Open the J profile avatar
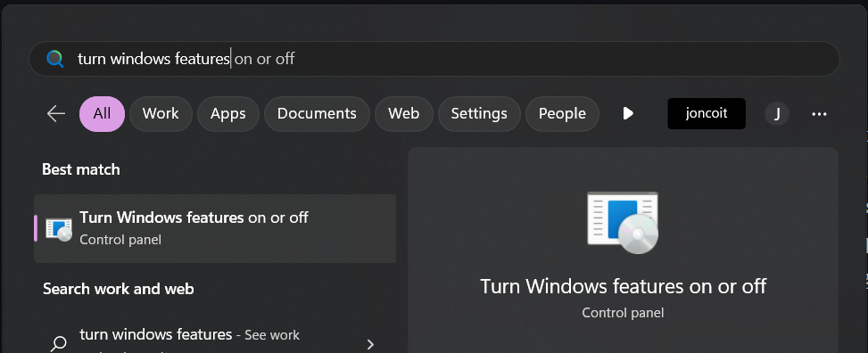The width and height of the screenshot is (868, 353). (777, 114)
